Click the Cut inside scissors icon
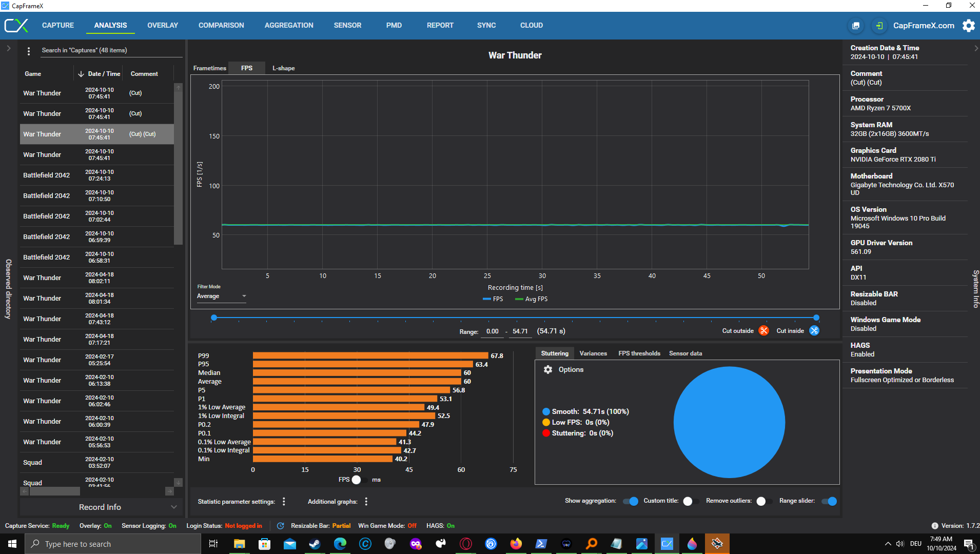The width and height of the screenshot is (980, 554). click(x=814, y=331)
